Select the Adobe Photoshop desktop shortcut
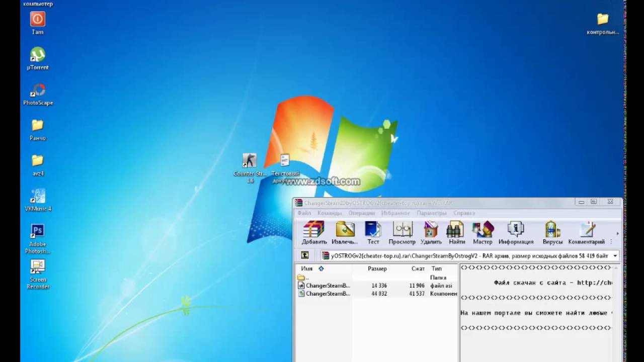The height and width of the screenshot is (362, 644). [x=38, y=239]
